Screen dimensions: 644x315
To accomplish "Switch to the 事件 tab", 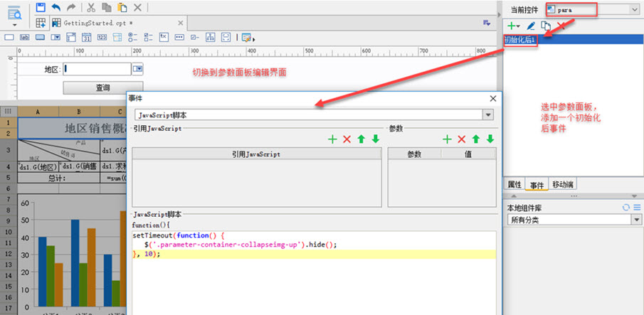I will click(x=537, y=185).
